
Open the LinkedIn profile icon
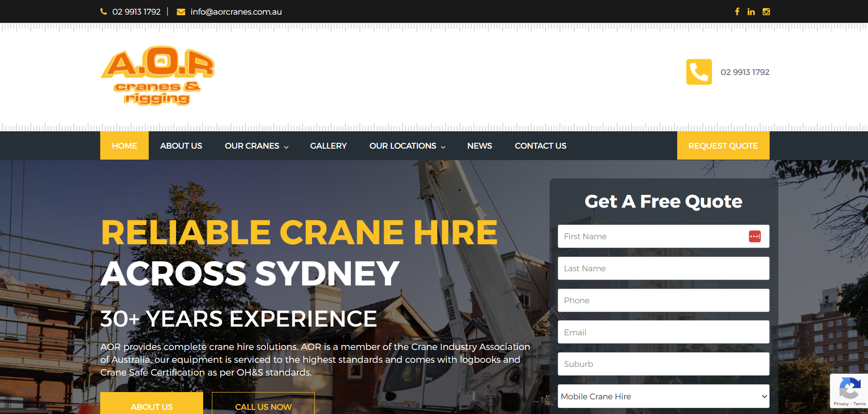pyautogui.click(x=751, y=11)
